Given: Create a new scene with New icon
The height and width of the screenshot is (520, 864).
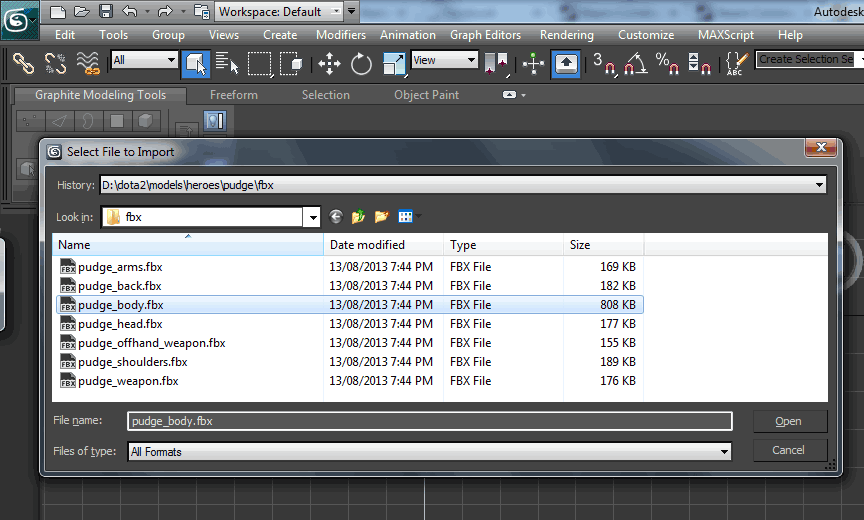Looking at the screenshot, I should (x=58, y=11).
